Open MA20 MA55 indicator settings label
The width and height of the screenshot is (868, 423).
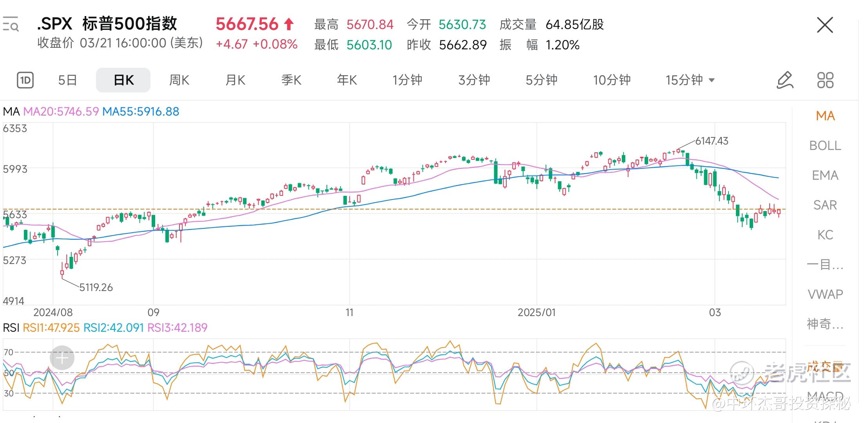tap(91, 112)
